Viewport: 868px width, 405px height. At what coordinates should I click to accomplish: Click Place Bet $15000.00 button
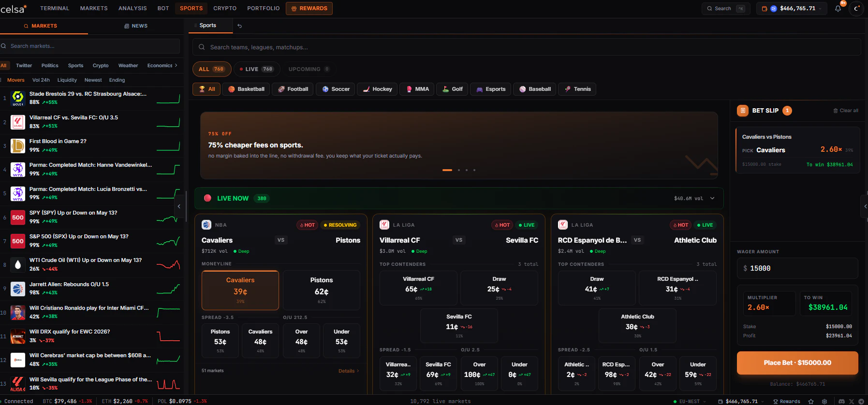point(797,363)
